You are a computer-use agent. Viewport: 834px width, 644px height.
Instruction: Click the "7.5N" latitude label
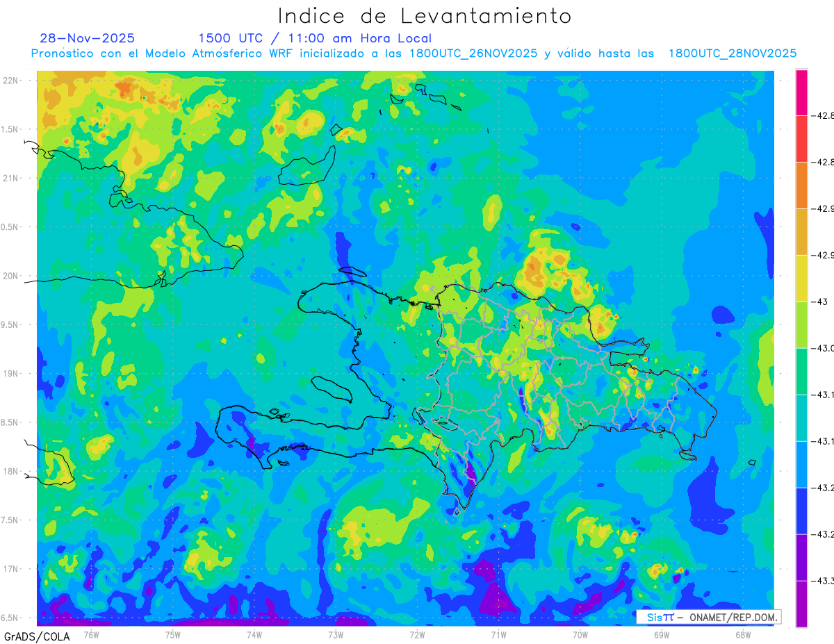pyautogui.click(x=10, y=520)
